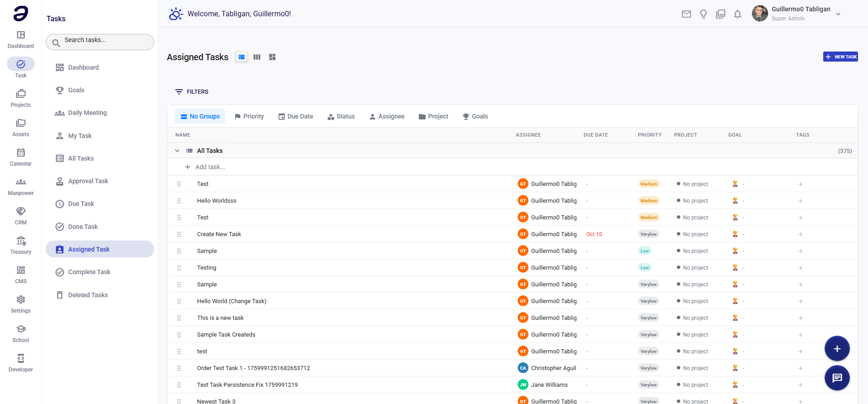Image resolution: width=868 pixels, height=404 pixels.
Task: Open the Create New Task row
Action: click(219, 234)
